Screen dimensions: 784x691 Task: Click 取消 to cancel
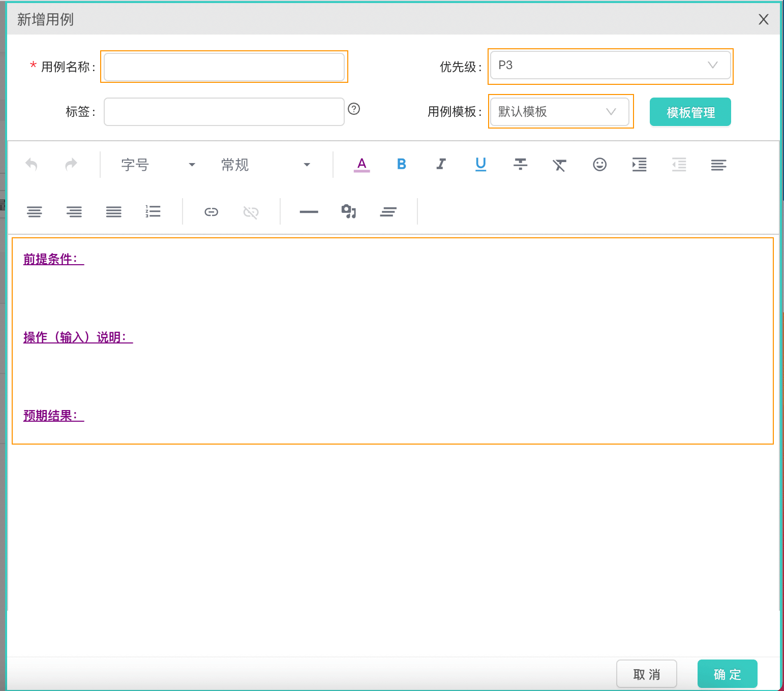pyautogui.click(x=647, y=674)
